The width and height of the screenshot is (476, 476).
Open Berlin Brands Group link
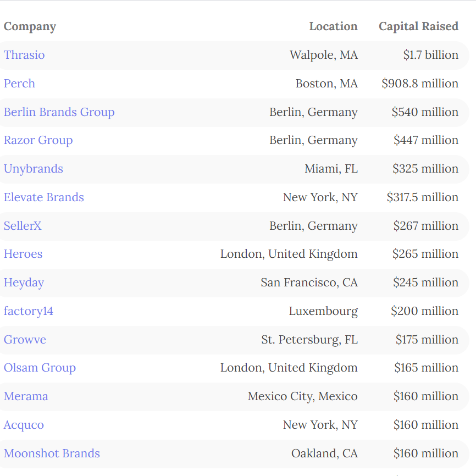click(x=59, y=112)
